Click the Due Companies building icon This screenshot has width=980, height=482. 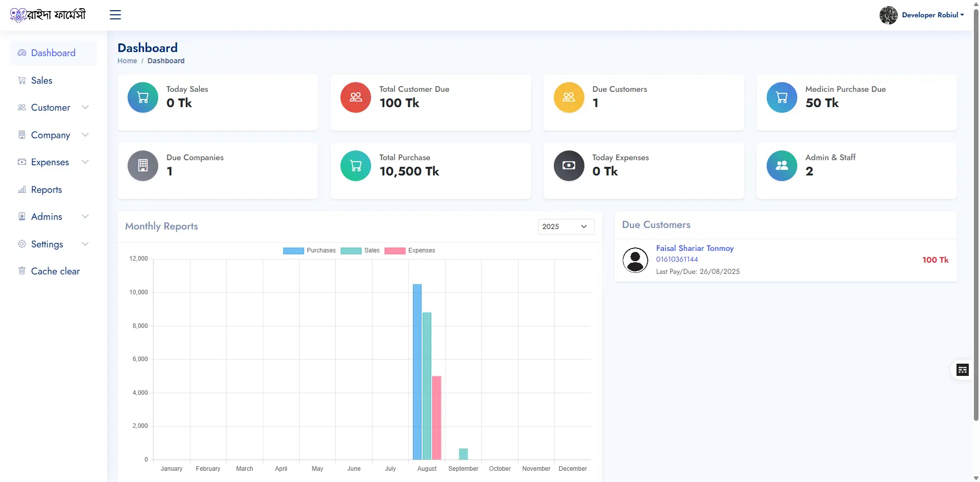143,166
